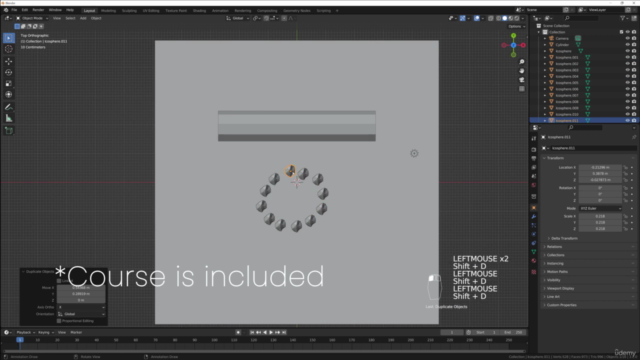
Task: Open the Render properties tab
Action: pos(533,149)
